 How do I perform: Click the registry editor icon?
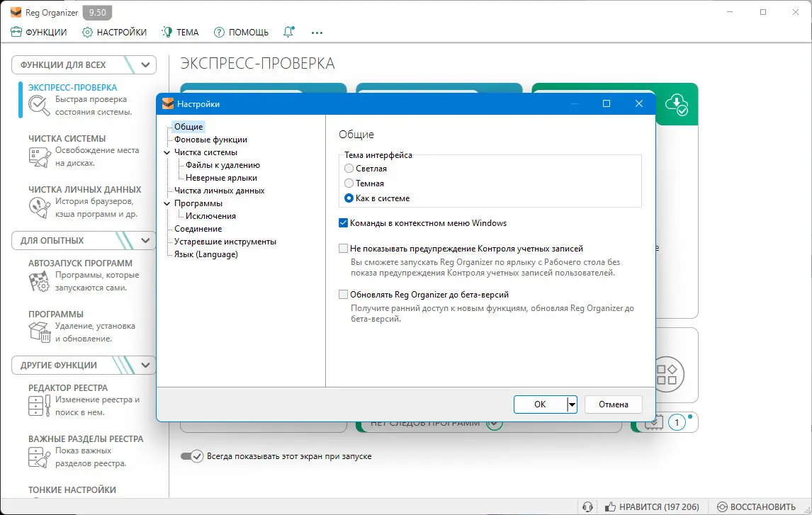point(40,406)
